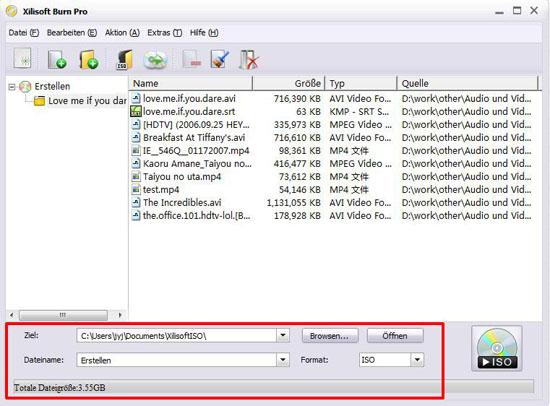Click the Browsen... button

[x=330, y=336]
